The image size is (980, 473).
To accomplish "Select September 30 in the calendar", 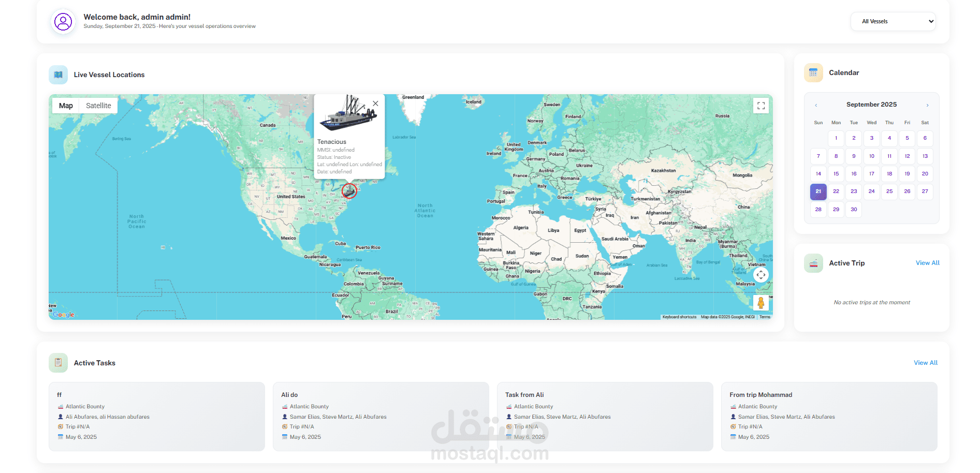I will click(854, 210).
